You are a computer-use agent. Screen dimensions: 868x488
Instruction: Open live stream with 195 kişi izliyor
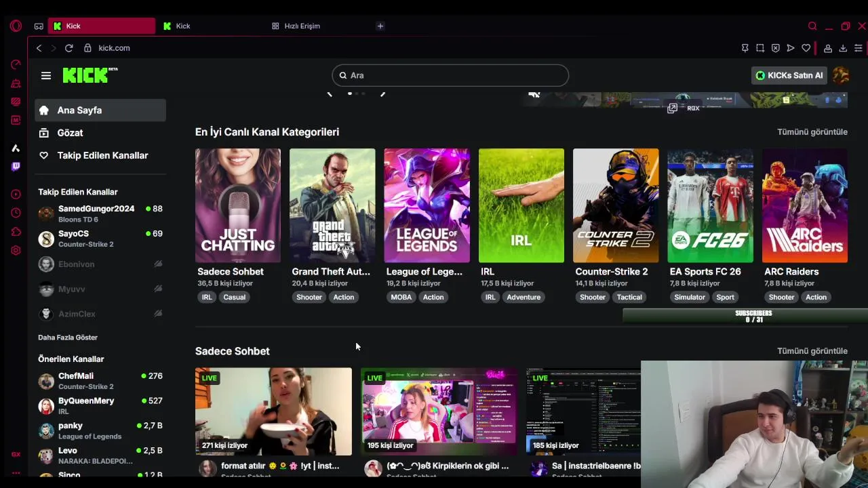pos(439,411)
